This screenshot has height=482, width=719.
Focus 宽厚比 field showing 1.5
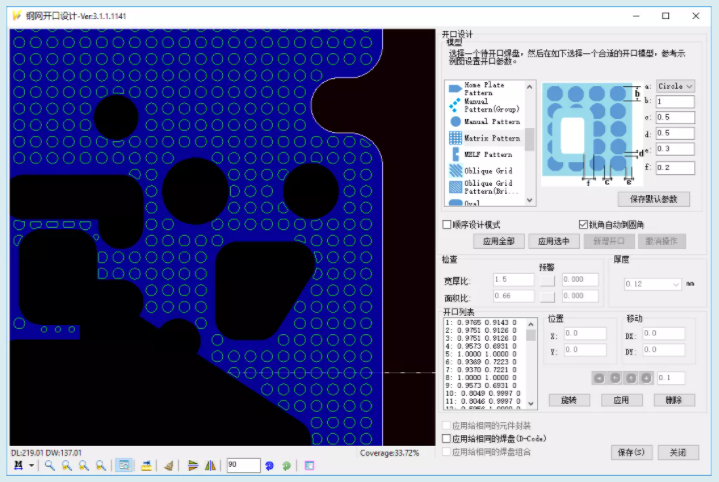coord(514,279)
